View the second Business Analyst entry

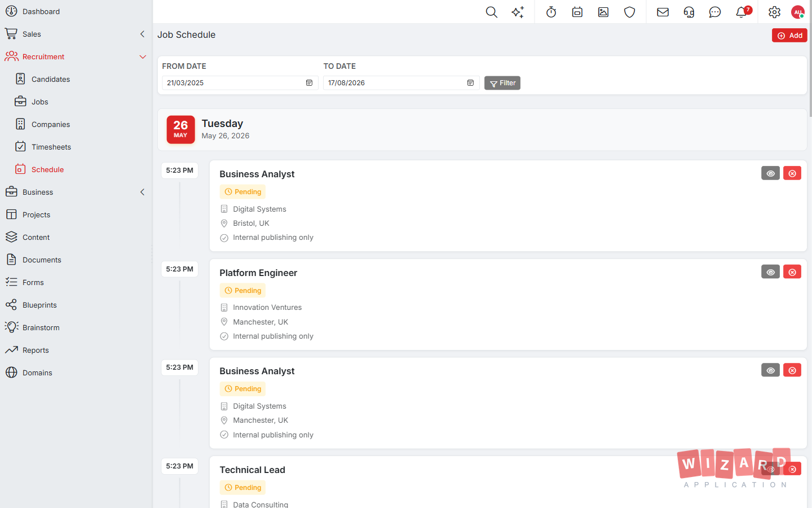point(770,370)
